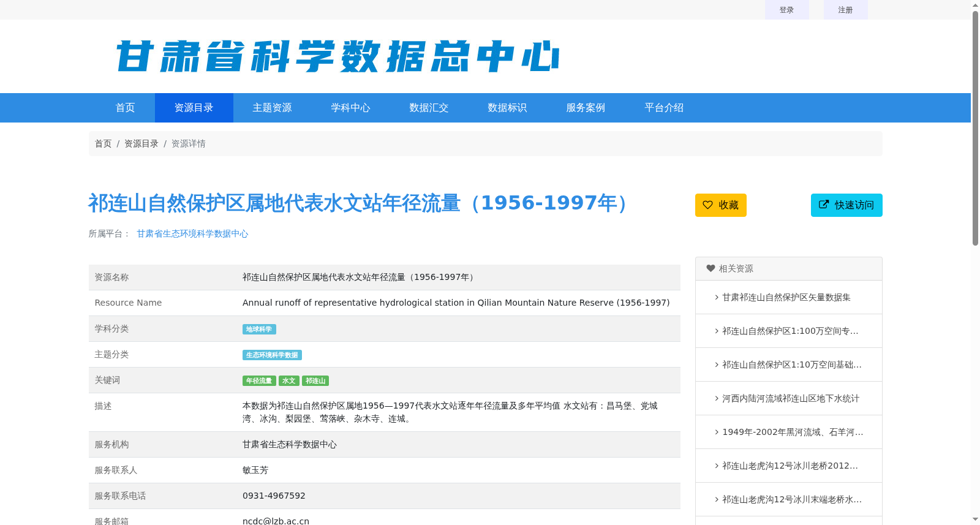Click 资源详情 in the breadcrumb
Viewport: 980px width, 525px height.
pos(189,143)
